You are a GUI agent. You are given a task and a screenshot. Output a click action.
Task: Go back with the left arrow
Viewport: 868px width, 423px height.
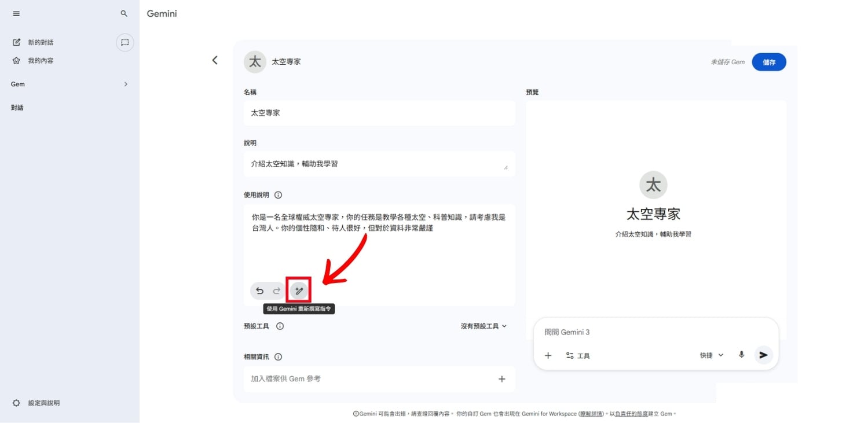[x=215, y=60]
